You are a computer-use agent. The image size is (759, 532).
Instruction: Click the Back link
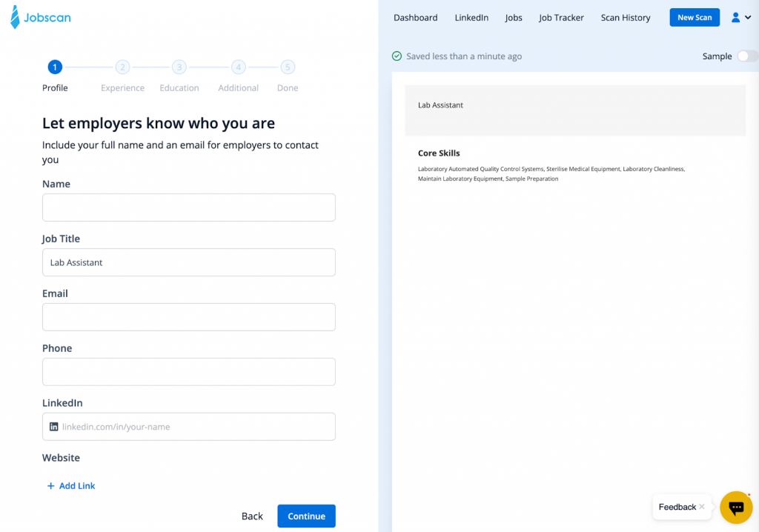pyautogui.click(x=252, y=516)
